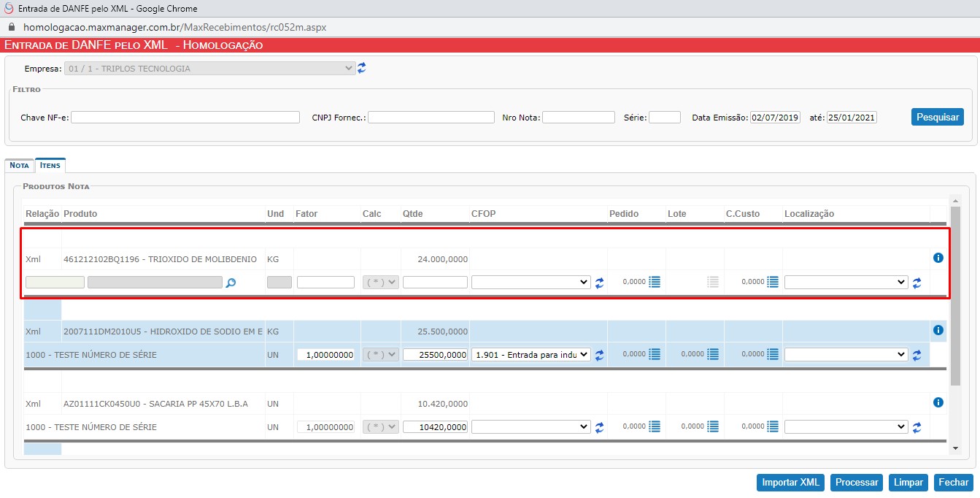
Task: Refresh CFOP in the TRIOXIDO row
Action: coord(600,283)
